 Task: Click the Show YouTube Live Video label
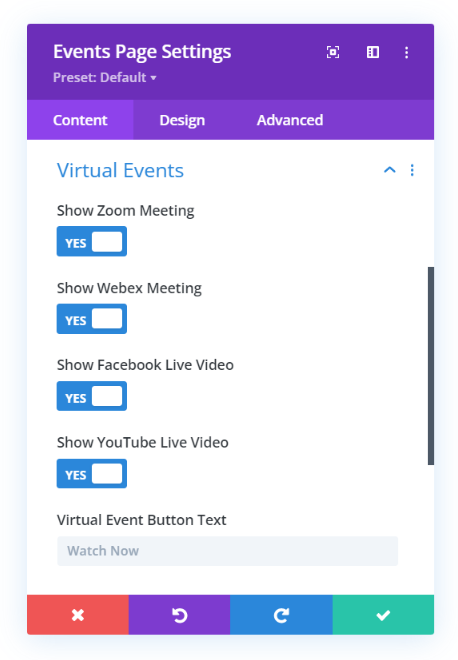[x=143, y=442]
